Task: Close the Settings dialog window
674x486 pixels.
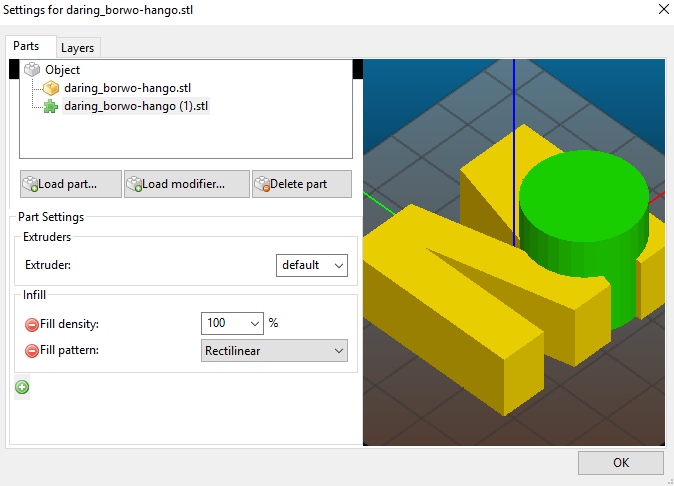Action: click(x=661, y=9)
